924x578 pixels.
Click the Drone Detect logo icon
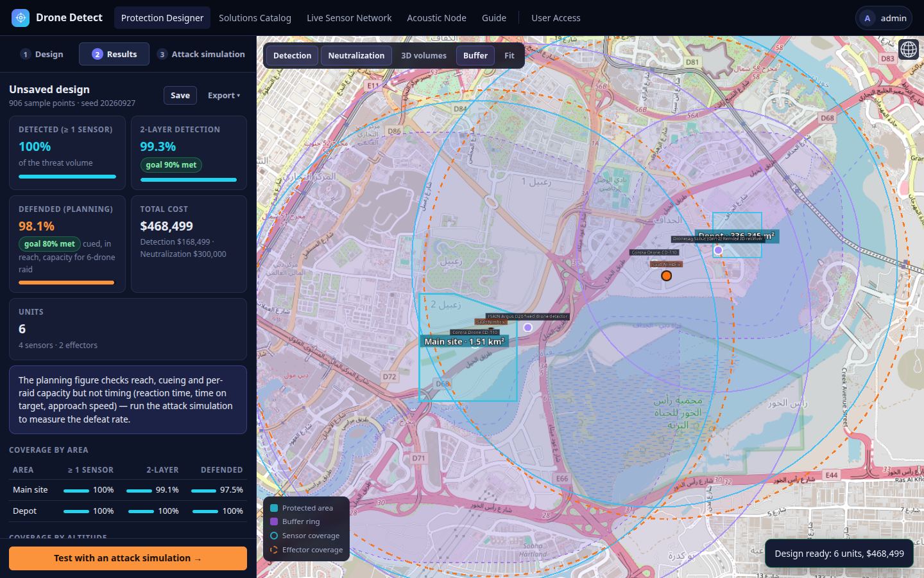pyautogui.click(x=21, y=18)
